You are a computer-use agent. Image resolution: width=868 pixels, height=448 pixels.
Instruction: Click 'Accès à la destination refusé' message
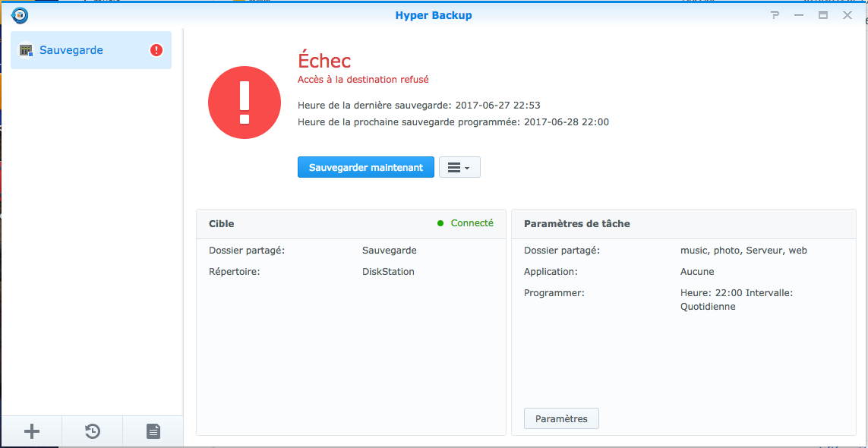tap(363, 80)
